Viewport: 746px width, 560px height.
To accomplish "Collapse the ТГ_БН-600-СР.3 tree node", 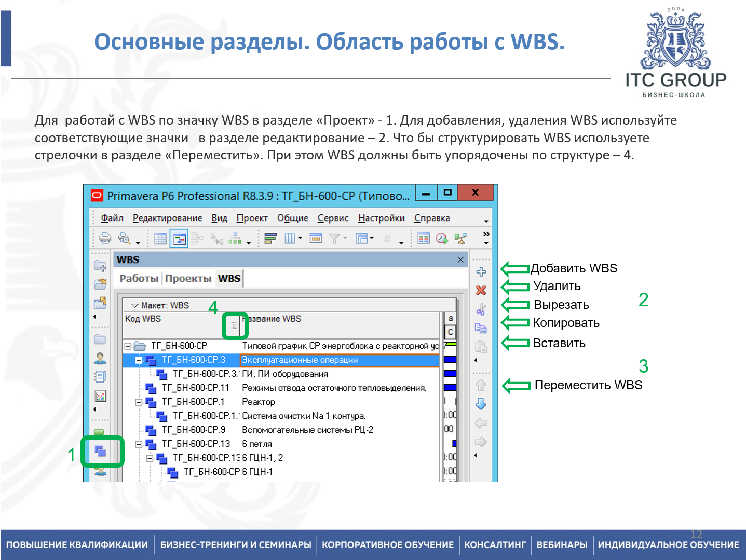I will tap(139, 360).
